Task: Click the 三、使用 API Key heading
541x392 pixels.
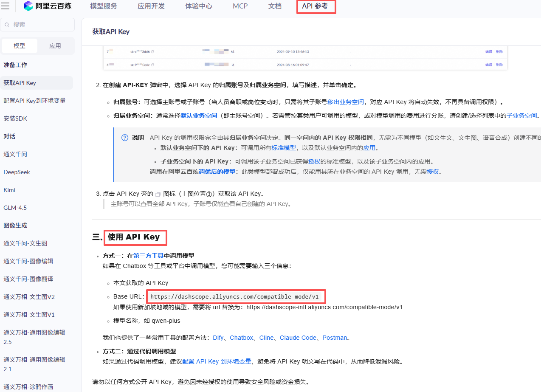Action: (126, 237)
